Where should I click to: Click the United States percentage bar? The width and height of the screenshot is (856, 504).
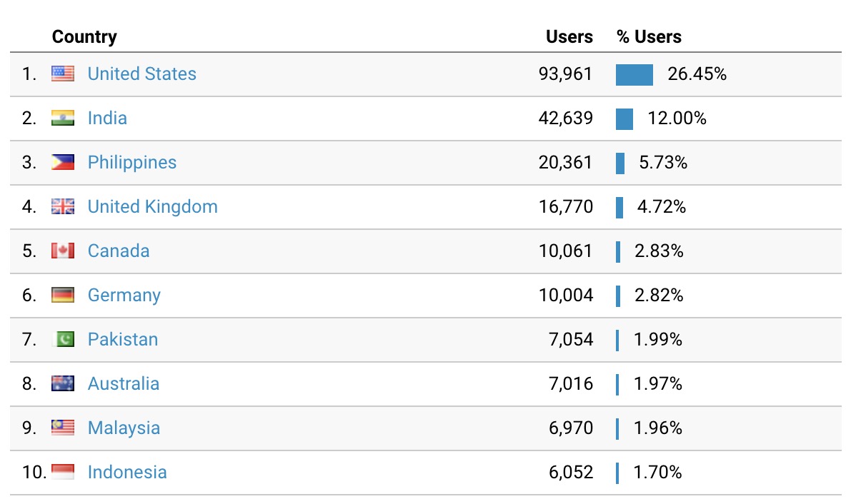pyautogui.click(x=634, y=74)
